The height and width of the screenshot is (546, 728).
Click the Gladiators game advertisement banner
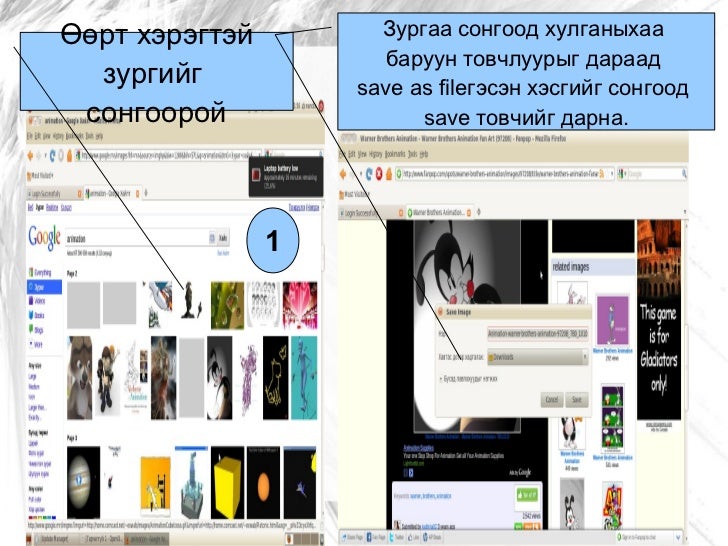point(659,320)
